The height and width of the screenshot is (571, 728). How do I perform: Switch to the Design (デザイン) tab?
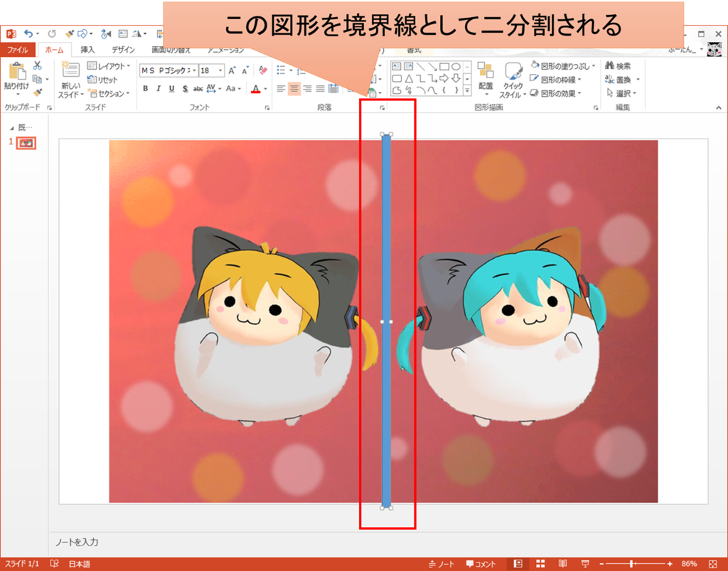[123, 50]
